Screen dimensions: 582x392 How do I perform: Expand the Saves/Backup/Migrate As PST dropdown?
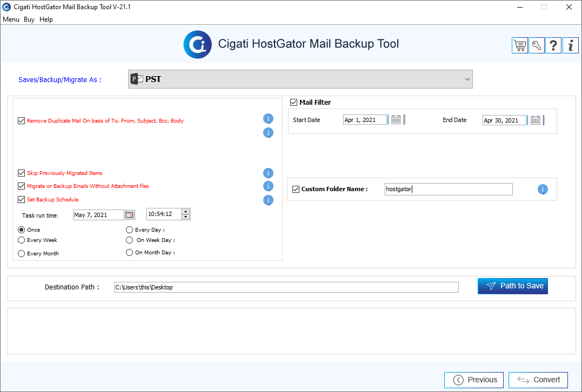click(300, 79)
